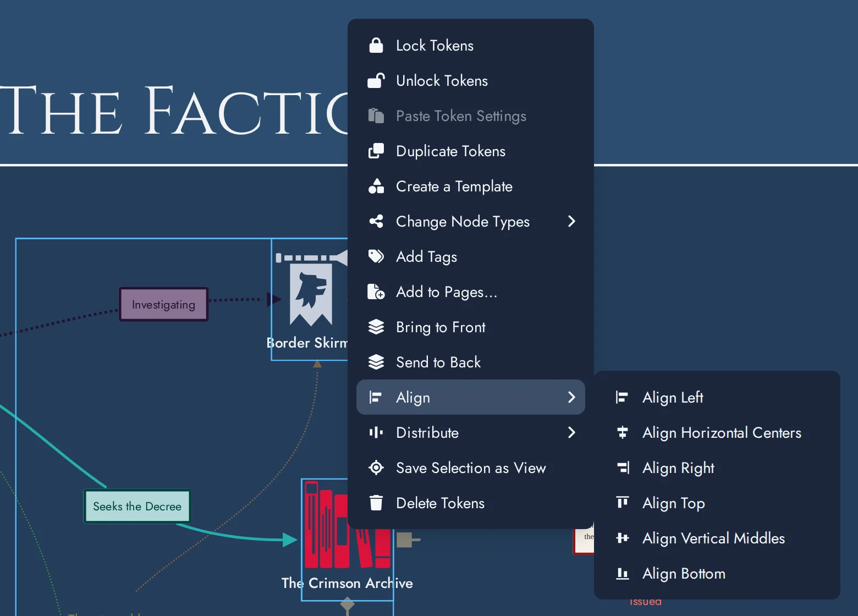858x616 pixels.
Task: Choose Send to Back menu entry
Action: [471, 362]
